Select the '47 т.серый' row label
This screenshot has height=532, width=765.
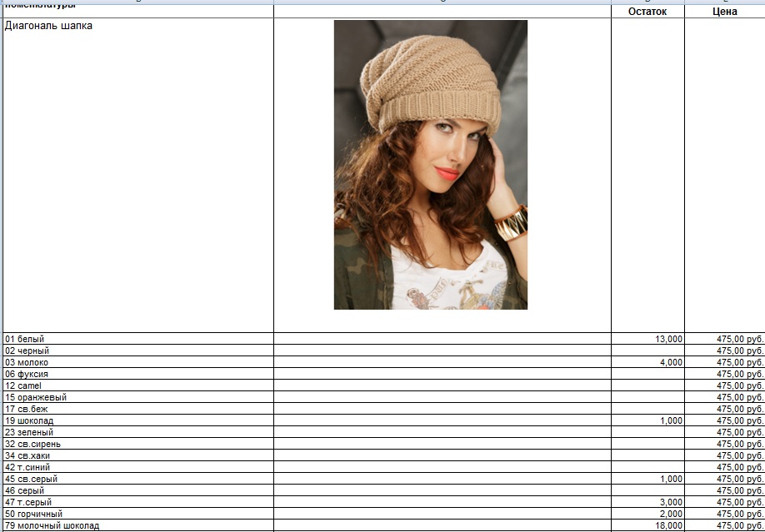tap(28, 503)
